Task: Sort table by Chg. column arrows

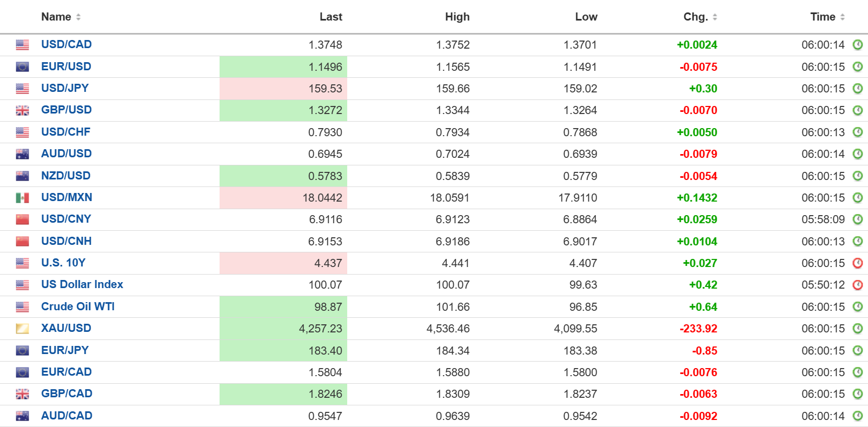Action: pyautogui.click(x=714, y=17)
